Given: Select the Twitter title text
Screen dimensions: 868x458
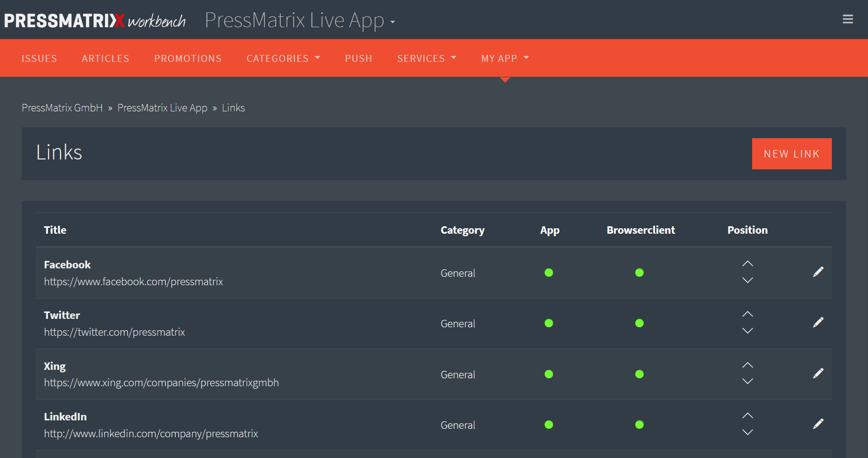Looking at the screenshot, I should [x=62, y=315].
